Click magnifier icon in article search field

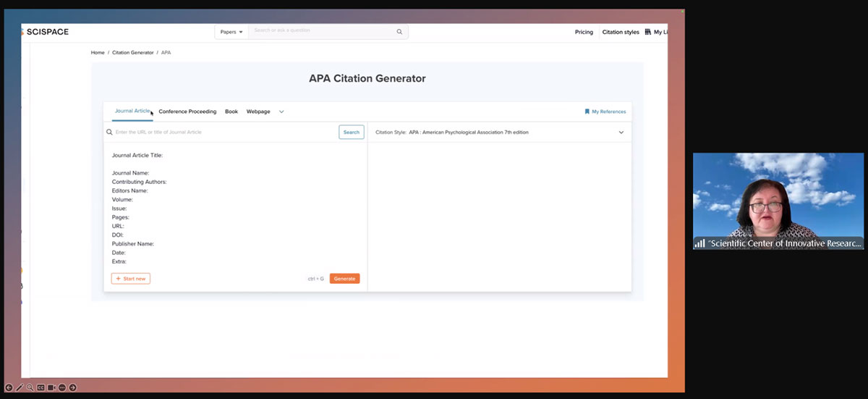pyautogui.click(x=110, y=132)
